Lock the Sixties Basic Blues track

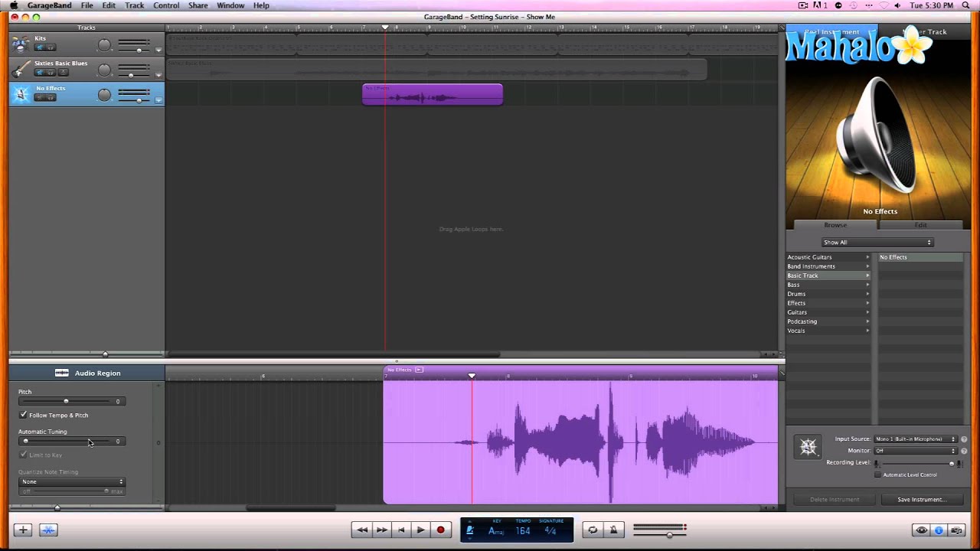pos(63,73)
